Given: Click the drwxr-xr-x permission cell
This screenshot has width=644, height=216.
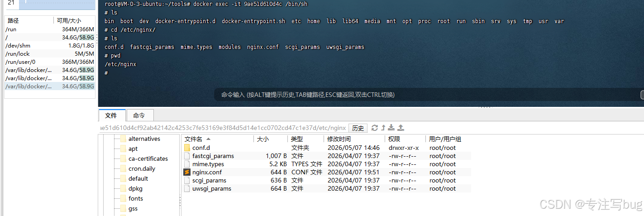Looking at the screenshot, I should (404, 148).
